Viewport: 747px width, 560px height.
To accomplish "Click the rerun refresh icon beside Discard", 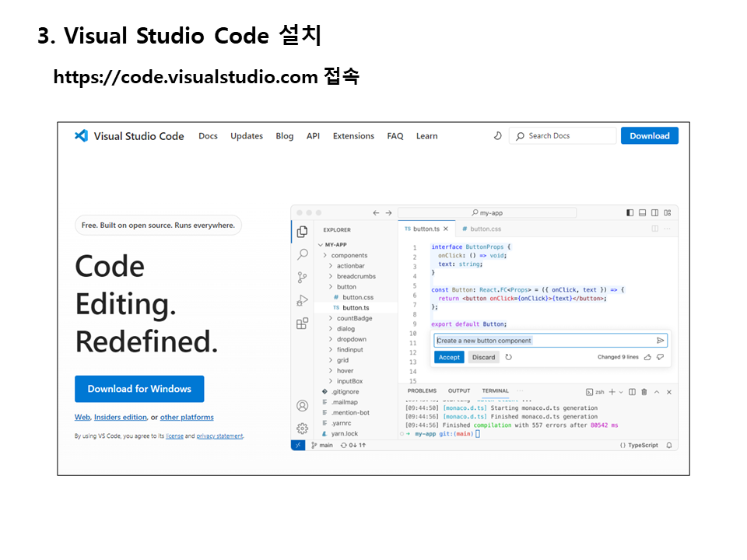I will [x=508, y=357].
